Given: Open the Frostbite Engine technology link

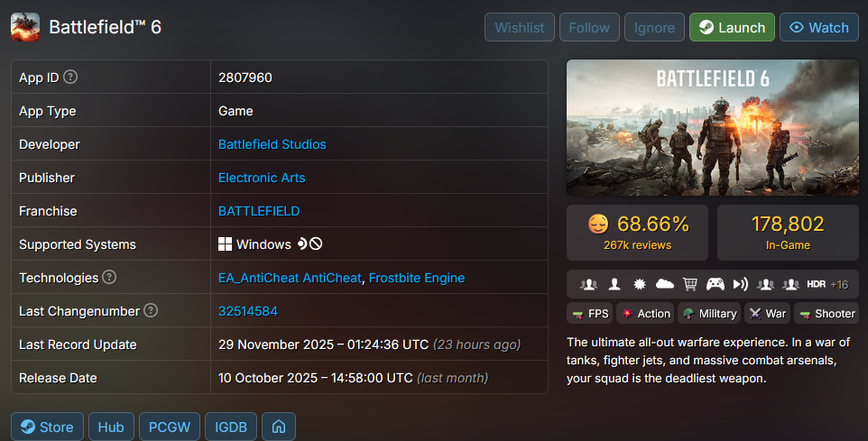Looking at the screenshot, I should [417, 278].
